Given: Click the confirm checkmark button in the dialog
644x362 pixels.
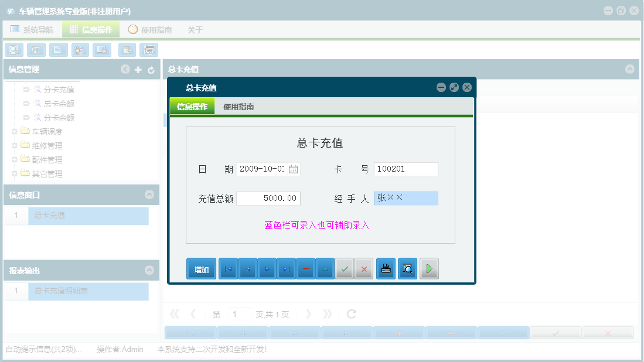Looking at the screenshot, I should click(344, 268).
